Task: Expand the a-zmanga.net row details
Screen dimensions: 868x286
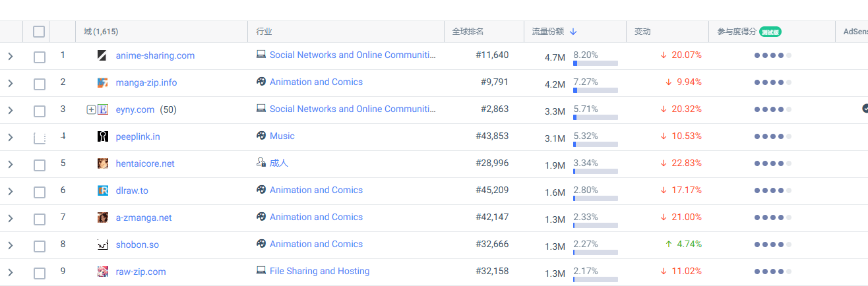Action: [x=10, y=219]
